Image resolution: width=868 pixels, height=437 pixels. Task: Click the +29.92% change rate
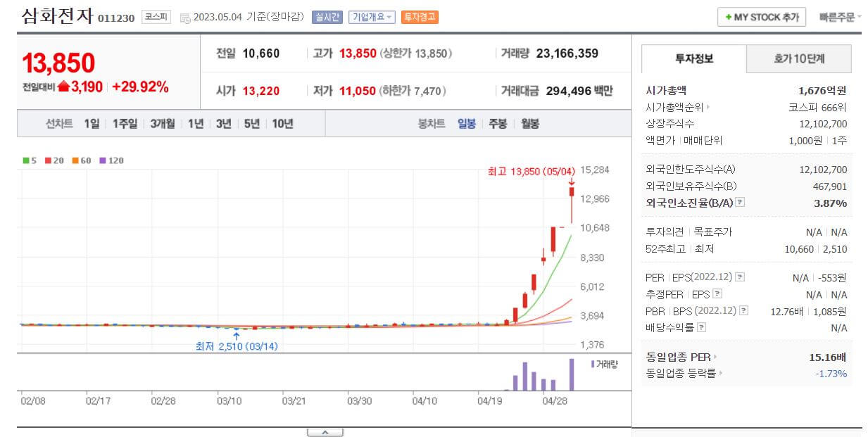[x=140, y=87]
